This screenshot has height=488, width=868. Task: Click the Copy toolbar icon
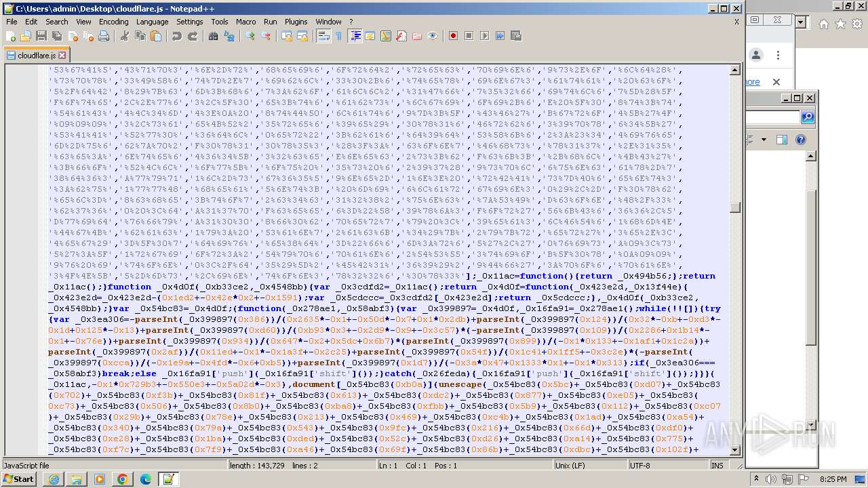140,36
